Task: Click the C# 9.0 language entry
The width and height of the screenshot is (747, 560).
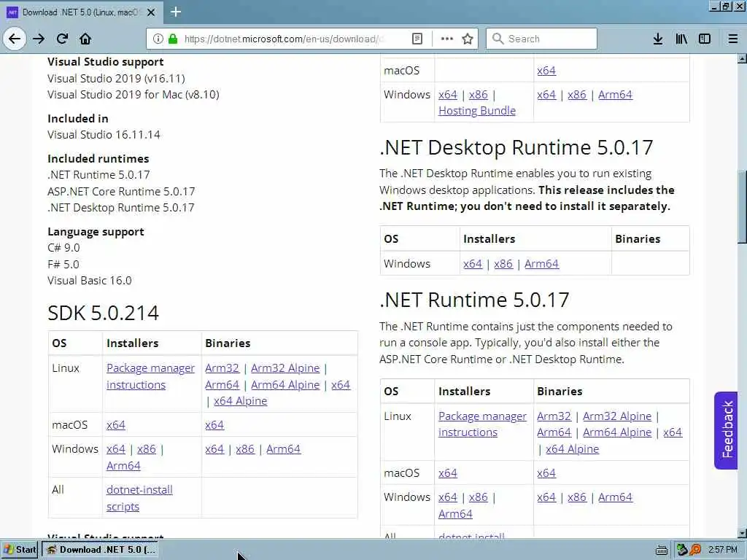Action: point(63,248)
